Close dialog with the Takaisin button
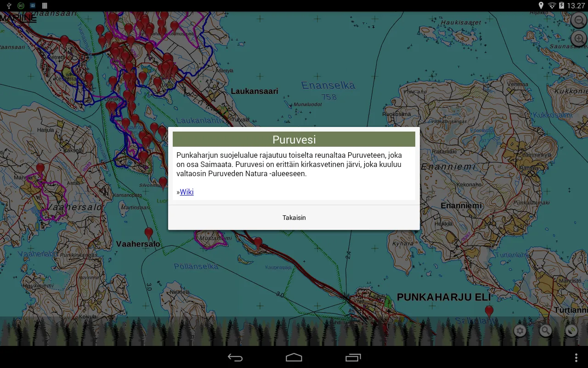The height and width of the screenshot is (368, 588). click(294, 218)
